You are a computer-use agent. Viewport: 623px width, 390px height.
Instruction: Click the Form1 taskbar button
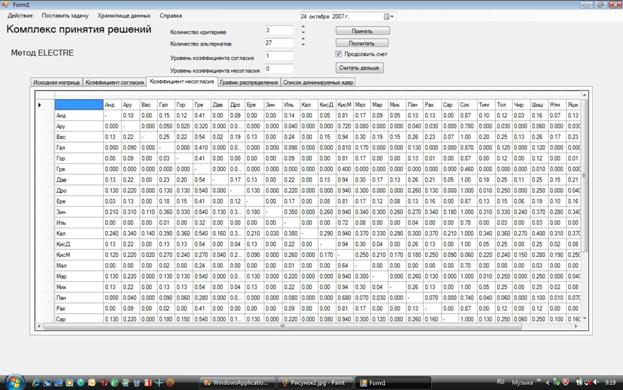pyautogui.click(x=393, y=383)
